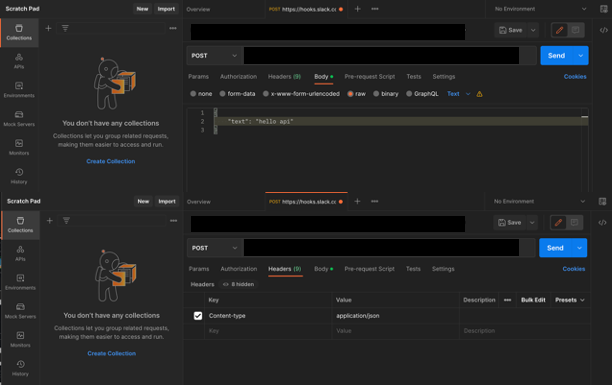Open Monitors in the lower Postman window sidebar
Image resolution: width=612 pixels, height=385 pixels.
coord(20,340)
